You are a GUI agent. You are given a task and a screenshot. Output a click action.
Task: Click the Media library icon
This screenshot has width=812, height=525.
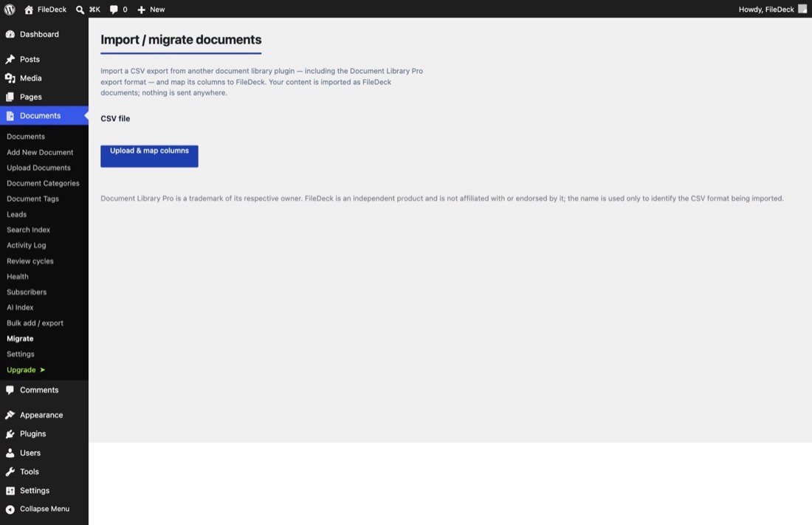click(10, 78)
